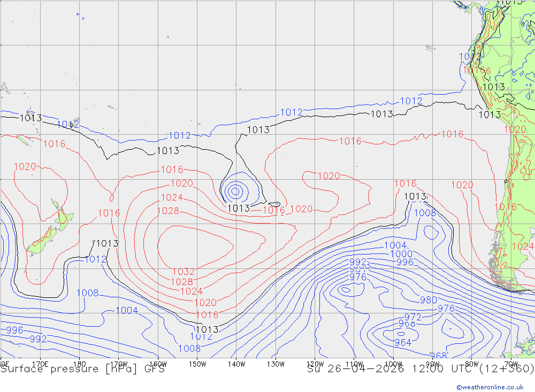The image size is (535, 392).
Task: Click the center of the small circular low near 140W
Action: 235,191
